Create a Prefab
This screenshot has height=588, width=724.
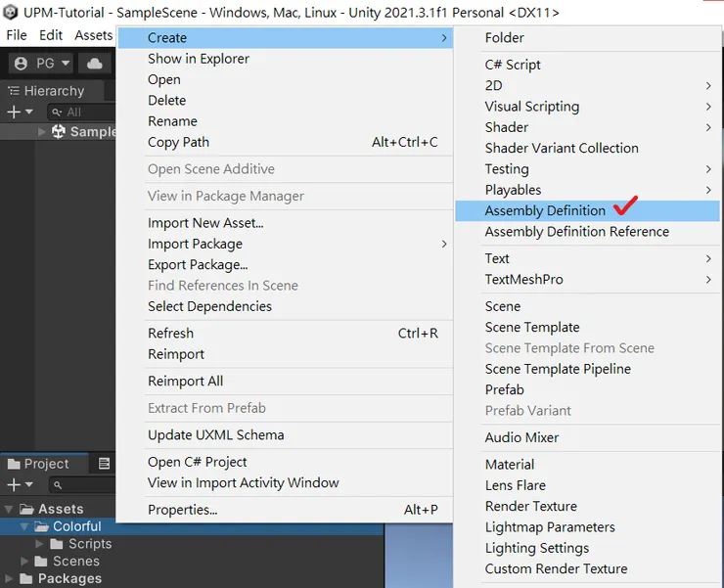click(x=587, y=389)
